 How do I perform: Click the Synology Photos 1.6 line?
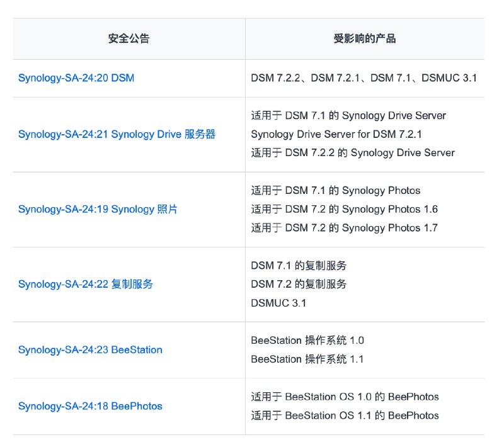[x=344, y=210]
